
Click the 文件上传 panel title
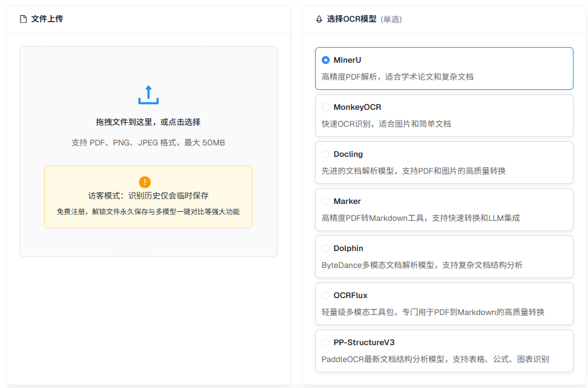coord(47,19)
